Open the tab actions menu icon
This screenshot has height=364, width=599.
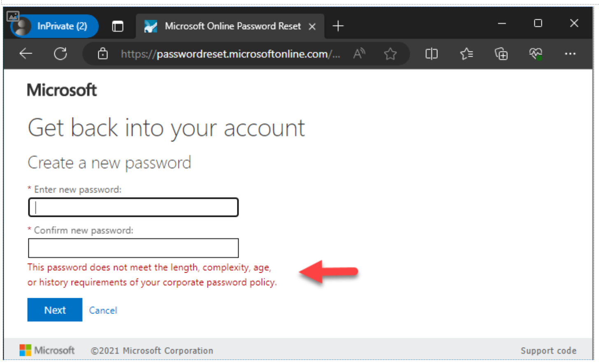click(118, 26)
